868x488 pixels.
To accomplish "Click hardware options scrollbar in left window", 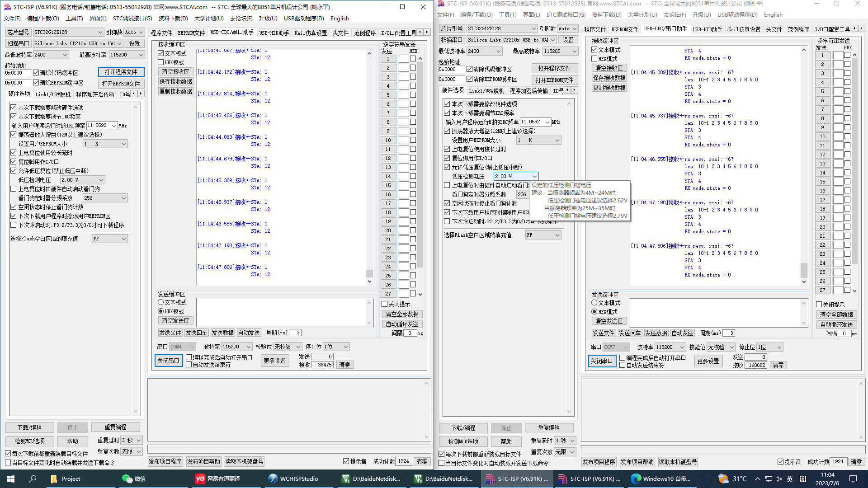I will (x=135, y=259).
